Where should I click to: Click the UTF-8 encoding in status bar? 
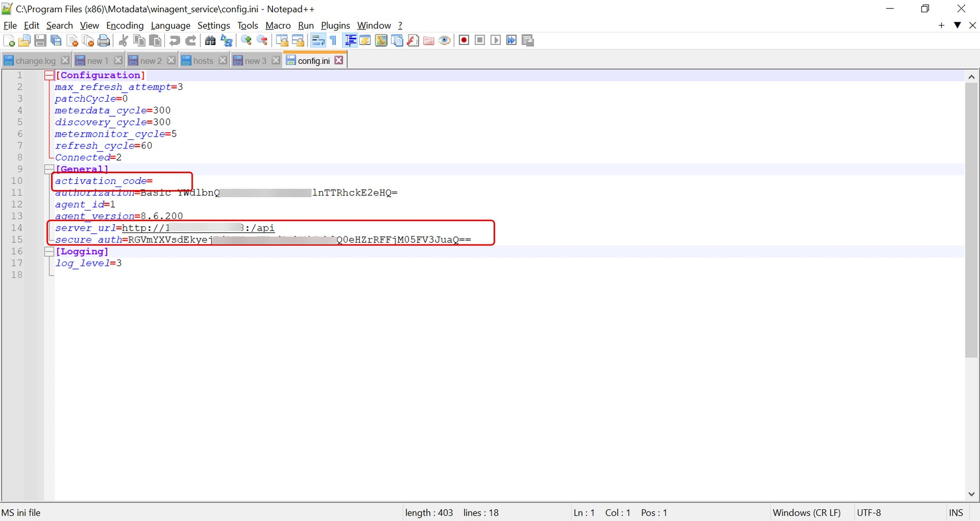click(869, 513)
